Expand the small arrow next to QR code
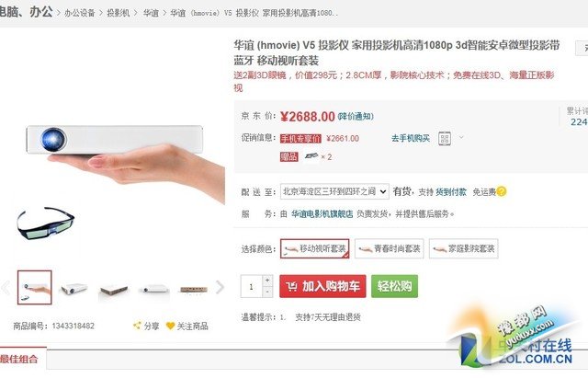 click(461, 137)
